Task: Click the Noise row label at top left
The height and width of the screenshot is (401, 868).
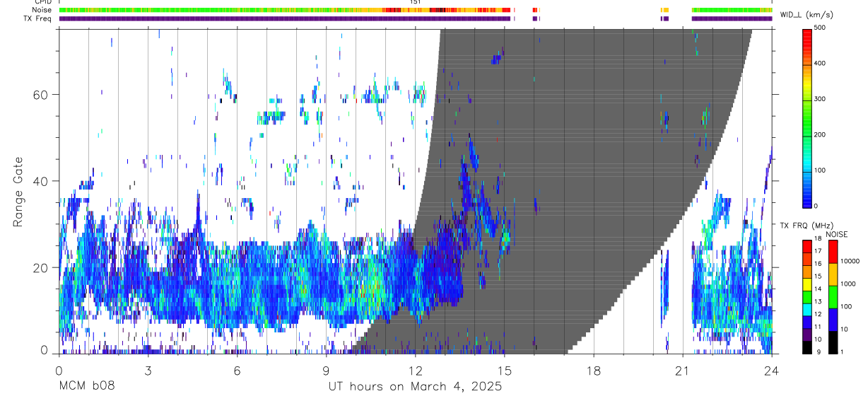Action: (42, 10)
